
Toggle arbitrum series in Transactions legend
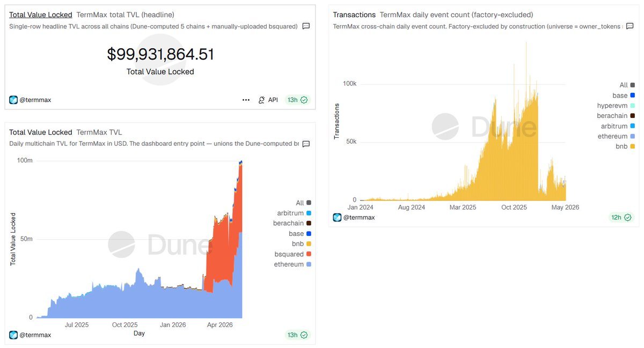point(618,126)
